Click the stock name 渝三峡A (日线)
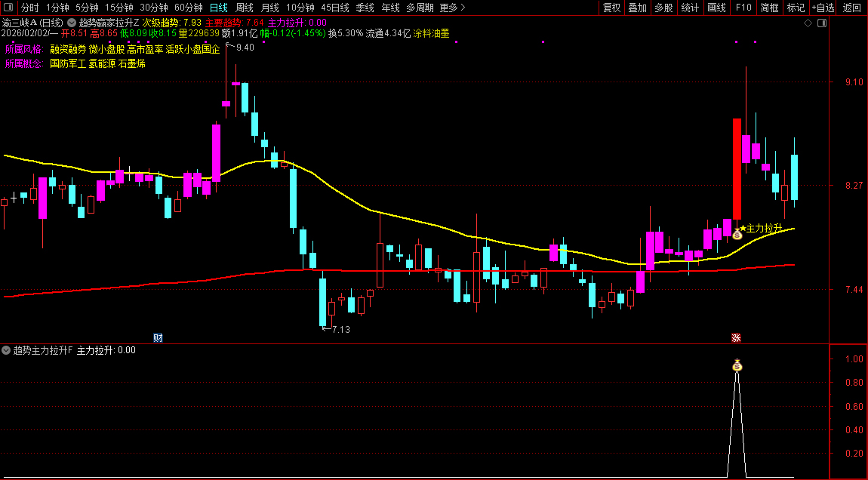 point(32,23)
